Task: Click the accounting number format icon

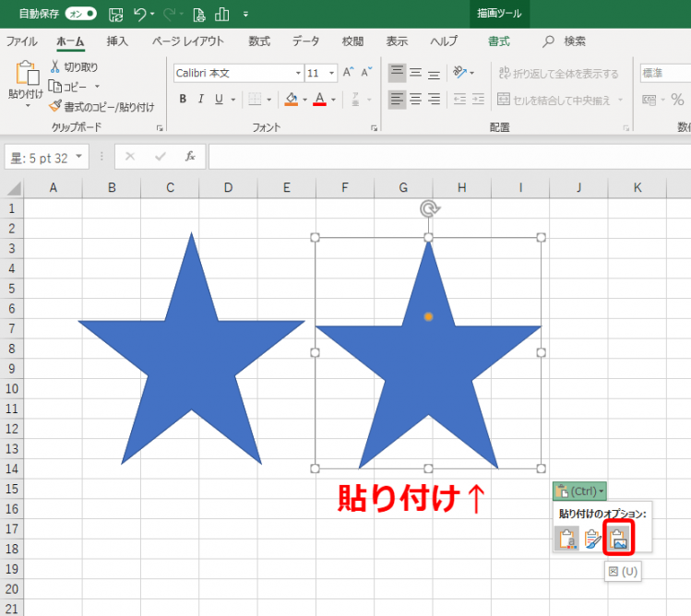Action: (x=649, y=100)
